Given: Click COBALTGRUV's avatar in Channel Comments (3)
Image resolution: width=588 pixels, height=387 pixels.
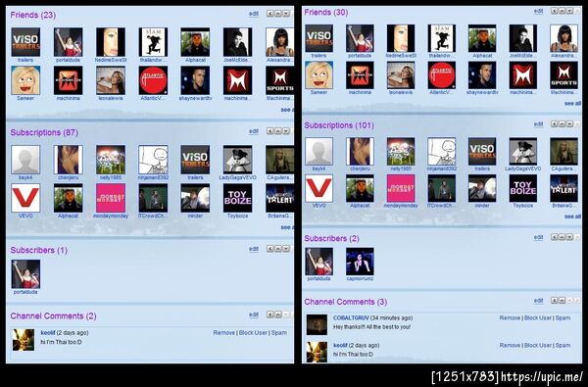Looking at the screenshot, I should coord(317,324).
